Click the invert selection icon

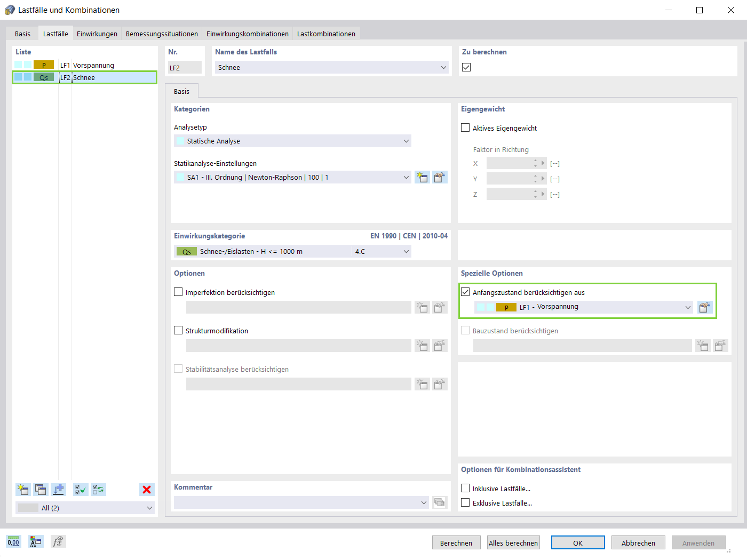[98, 490]
